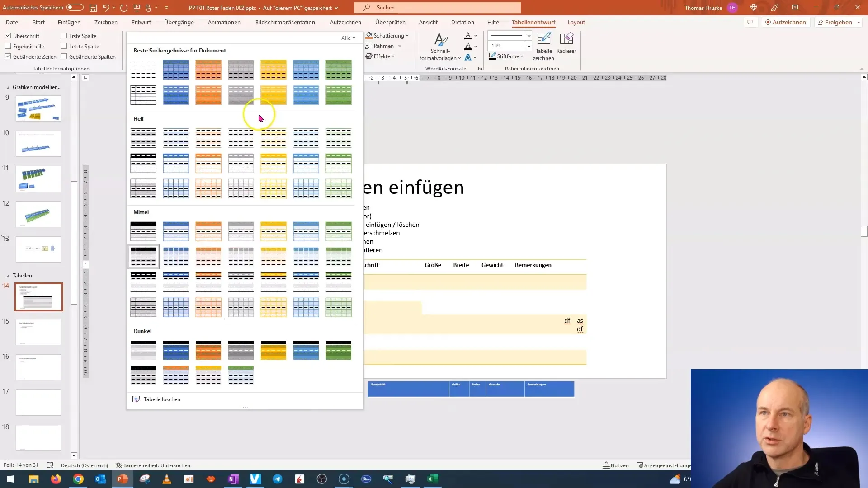Select slide 15 thumbnail

[x=38, y=332]
